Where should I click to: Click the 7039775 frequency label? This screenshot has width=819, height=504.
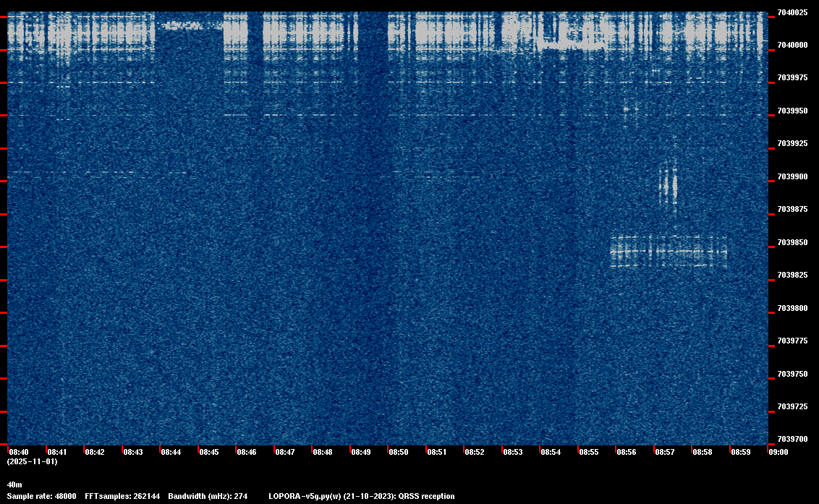(792, 341)
